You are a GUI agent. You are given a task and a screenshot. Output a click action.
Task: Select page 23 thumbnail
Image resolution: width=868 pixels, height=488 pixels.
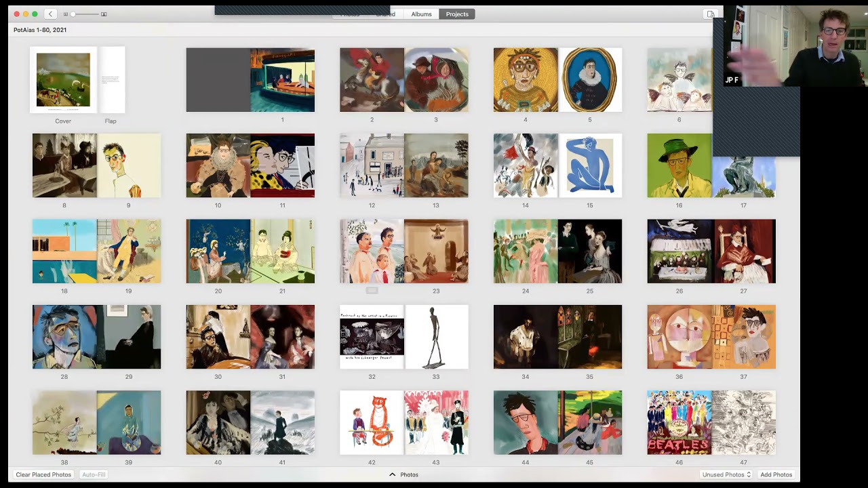[436, 251]
